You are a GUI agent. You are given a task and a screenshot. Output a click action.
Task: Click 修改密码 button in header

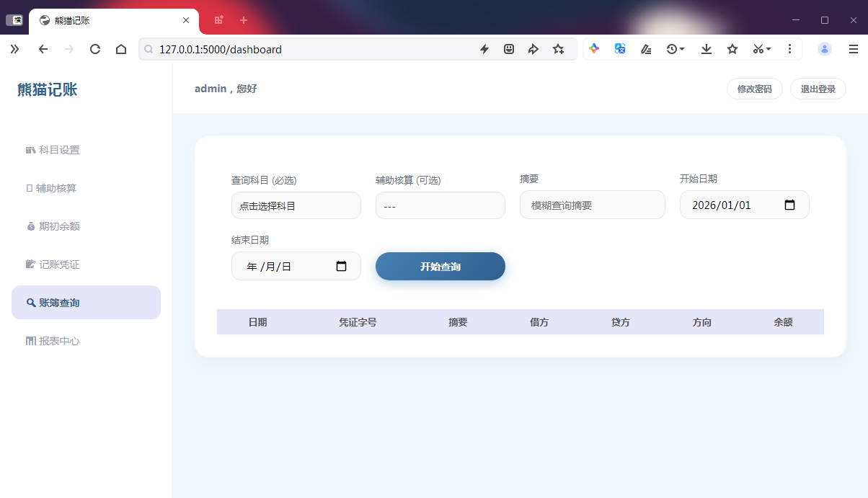pyautogui.click(x=754, y=89)
